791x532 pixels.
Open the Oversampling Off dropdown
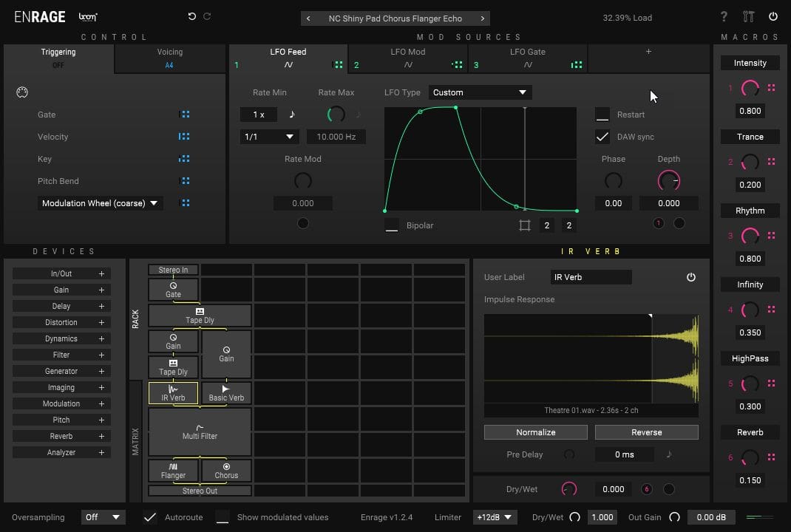103,517
